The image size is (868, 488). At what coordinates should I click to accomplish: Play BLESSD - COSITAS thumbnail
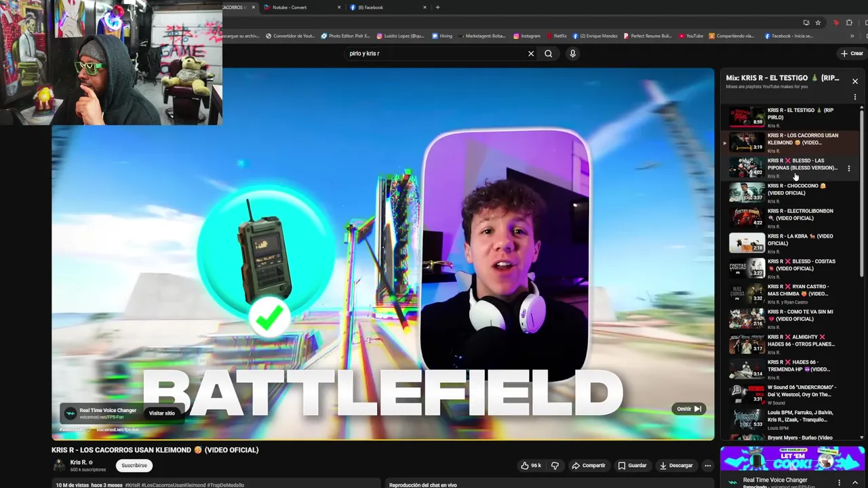tap(747, 268)
